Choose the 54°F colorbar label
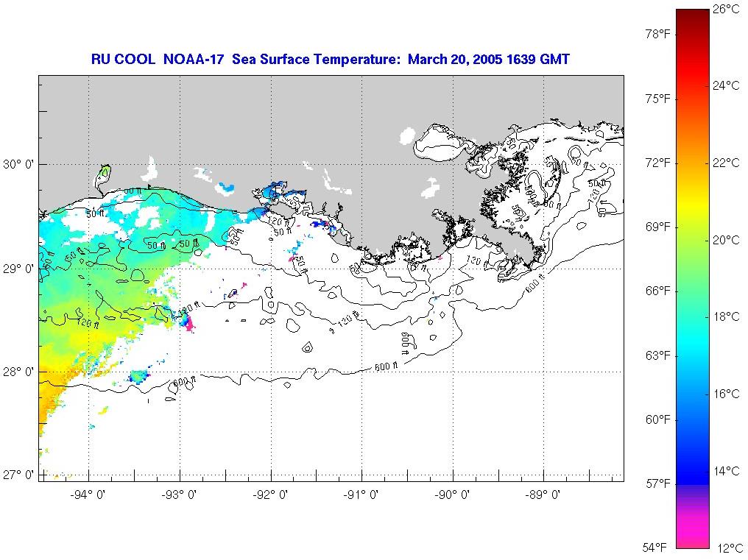Image resolution: width=748 pixels, height=560 pixels. [654, 547]
